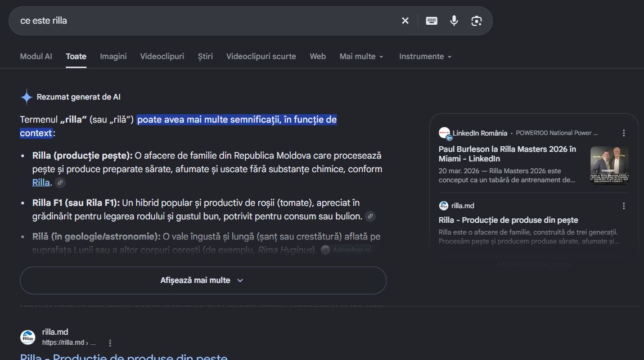
Task: Open options menu for rilla.md side card
Action: [x=623, y=206]
